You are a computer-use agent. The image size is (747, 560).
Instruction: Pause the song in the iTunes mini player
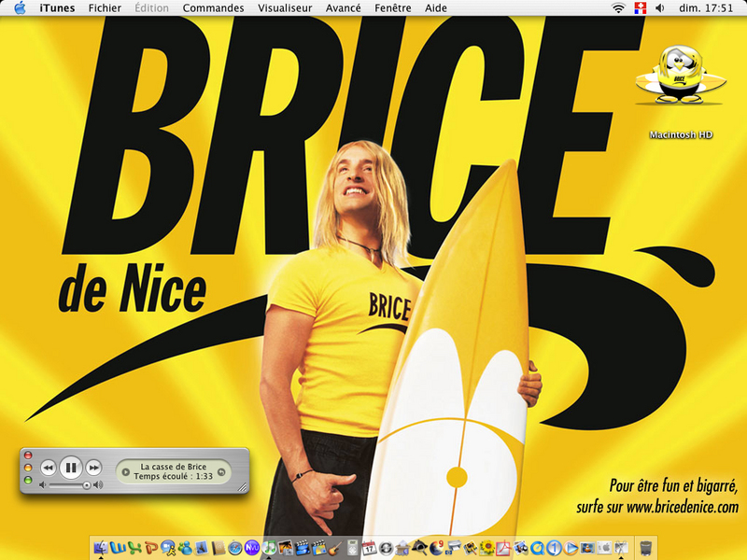click(x=71, y=468)
